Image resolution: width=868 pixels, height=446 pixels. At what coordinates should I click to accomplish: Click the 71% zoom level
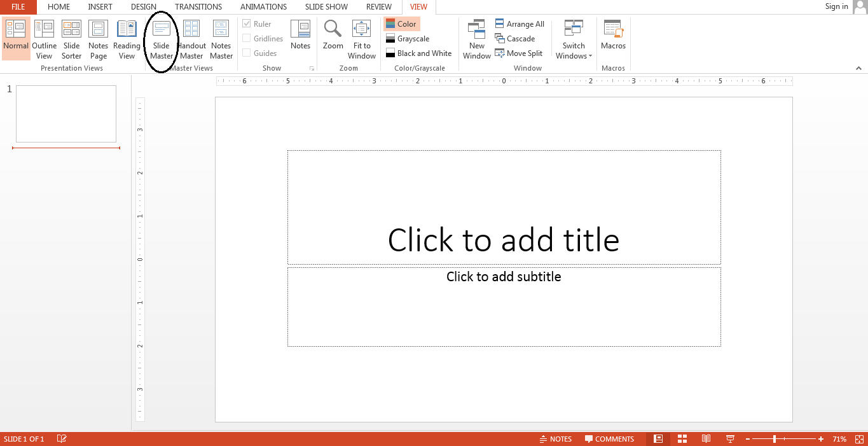(839, 439)
